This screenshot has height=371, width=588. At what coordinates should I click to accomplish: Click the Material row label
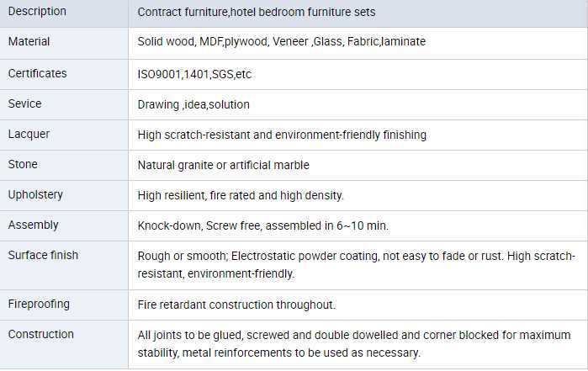click(x=29, y=42)
